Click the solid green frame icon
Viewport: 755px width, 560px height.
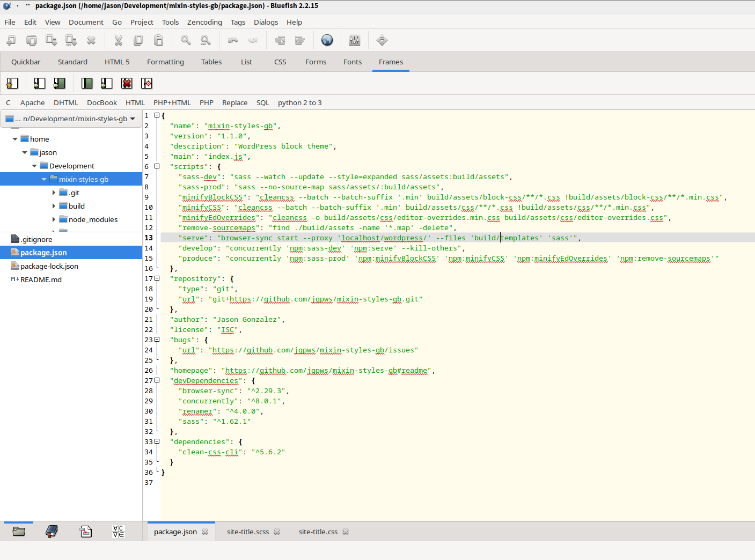coord(87,83)
